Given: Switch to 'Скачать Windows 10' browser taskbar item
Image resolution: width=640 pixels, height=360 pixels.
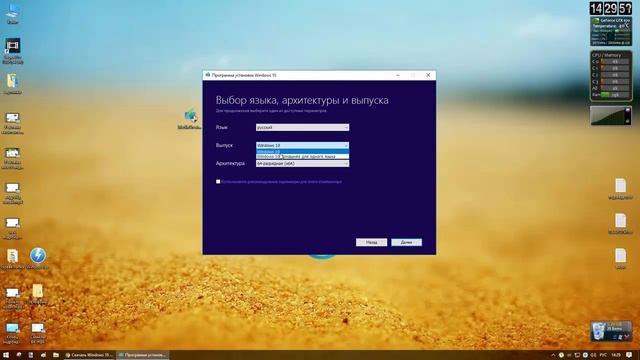Looking at the screenshot, I should pyautogui.click(x=89, y=355).
